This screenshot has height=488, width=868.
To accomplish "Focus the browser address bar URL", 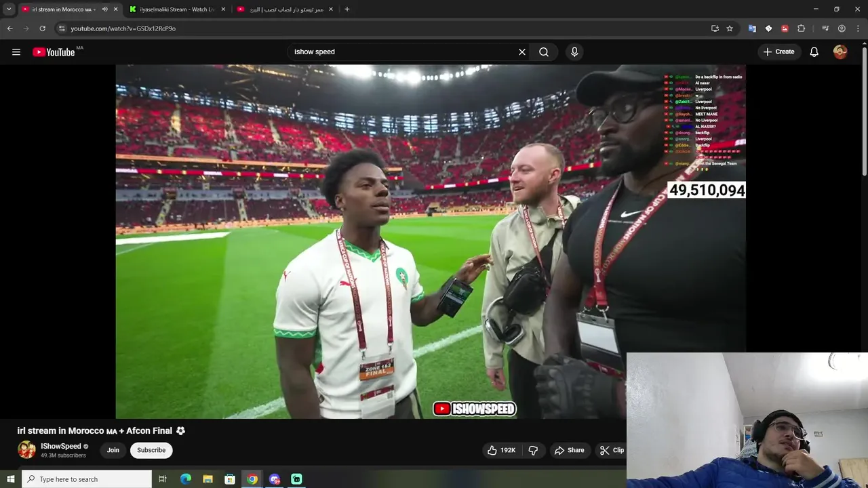I will [x=123, y=28].
